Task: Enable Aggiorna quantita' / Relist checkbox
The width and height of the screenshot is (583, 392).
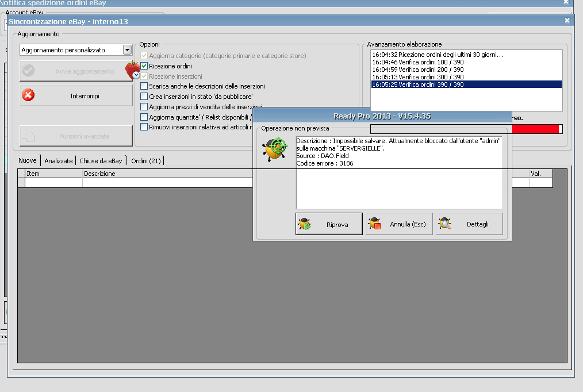Action: tap(144, 117)
